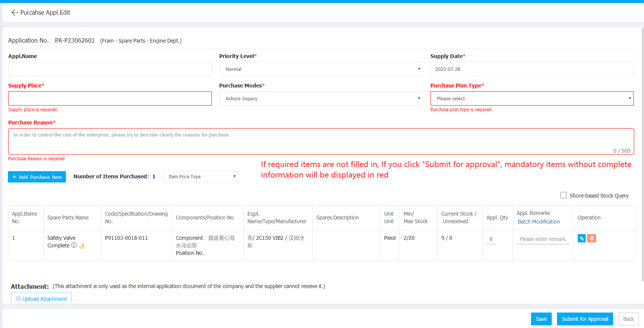Click the Please enter remark field
644x328 pixels.
[x=543, y=239]
